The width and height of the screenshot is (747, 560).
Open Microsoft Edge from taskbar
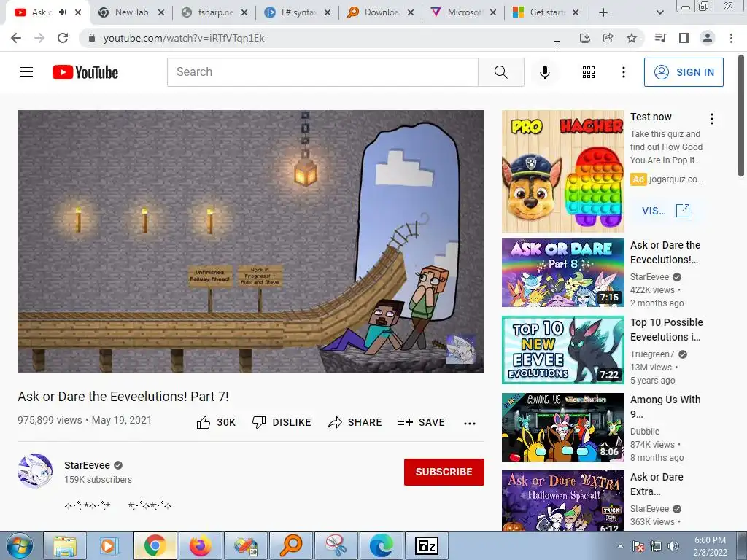pyautogui.click(x=381, y=545)
